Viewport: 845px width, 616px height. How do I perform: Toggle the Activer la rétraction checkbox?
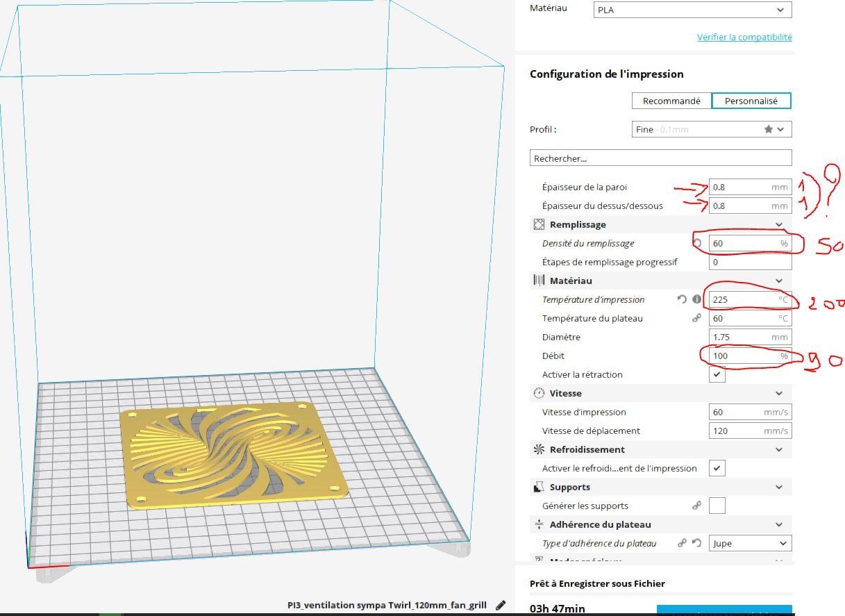tap(717, 374)
